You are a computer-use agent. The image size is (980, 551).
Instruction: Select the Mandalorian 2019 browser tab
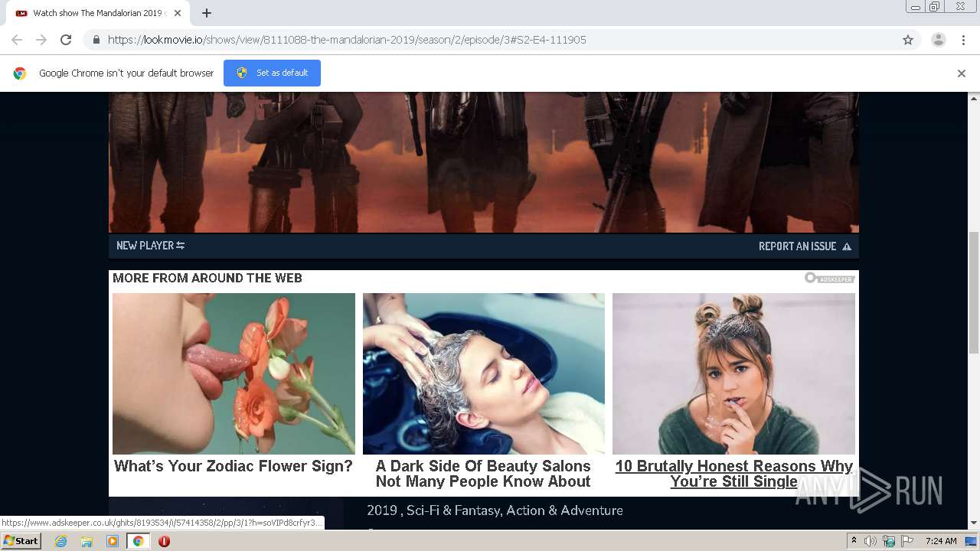pos(96,13)
